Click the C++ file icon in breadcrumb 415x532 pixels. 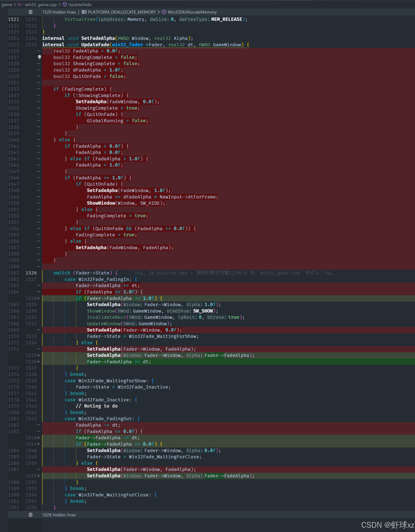(x=20, y=5)
